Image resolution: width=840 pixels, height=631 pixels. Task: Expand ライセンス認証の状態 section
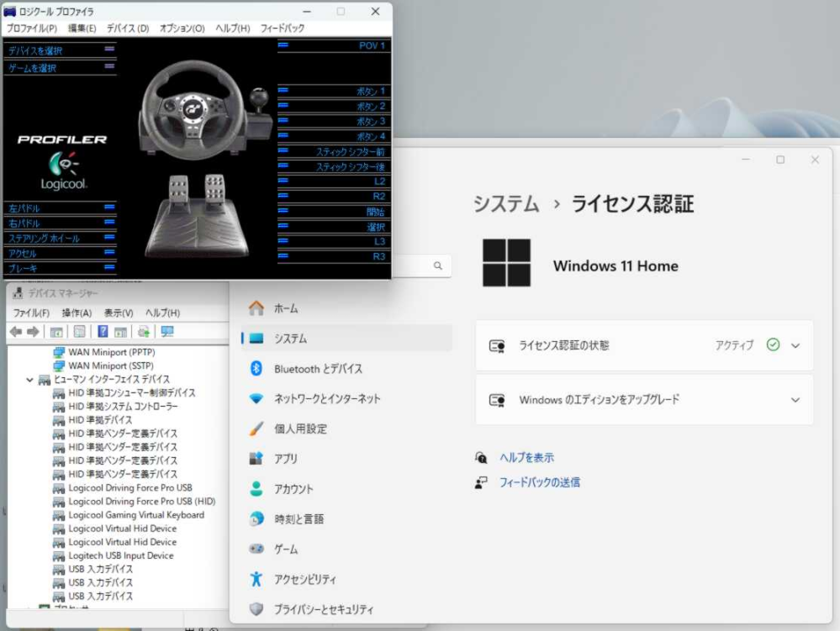point(644,345)
